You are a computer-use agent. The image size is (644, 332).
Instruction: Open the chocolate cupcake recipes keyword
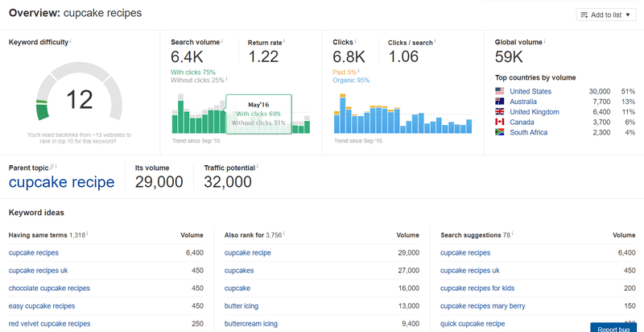(49, 288)
